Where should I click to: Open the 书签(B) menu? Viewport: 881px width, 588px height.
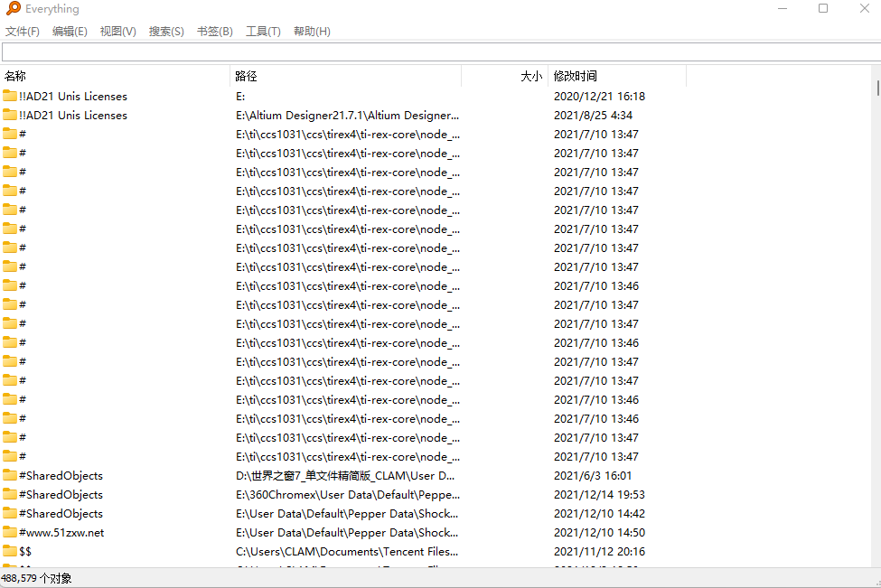tap(215, 32)
